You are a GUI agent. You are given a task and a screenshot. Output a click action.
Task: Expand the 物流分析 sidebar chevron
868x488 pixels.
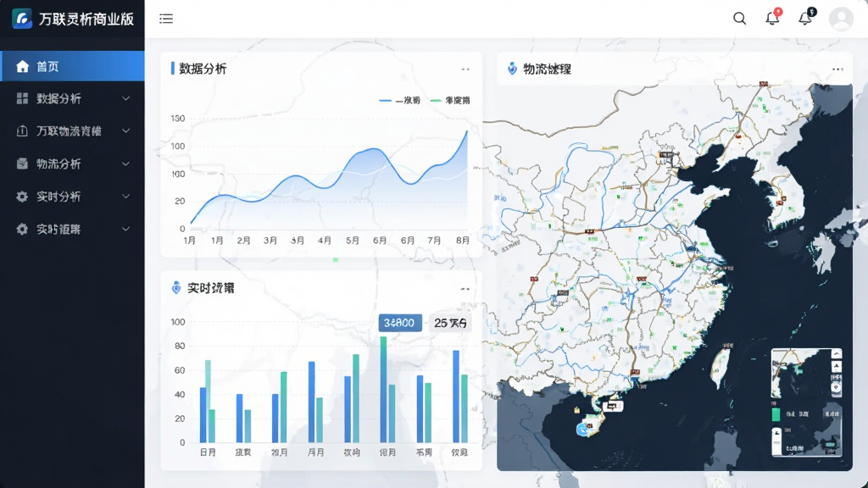point(126,164)
